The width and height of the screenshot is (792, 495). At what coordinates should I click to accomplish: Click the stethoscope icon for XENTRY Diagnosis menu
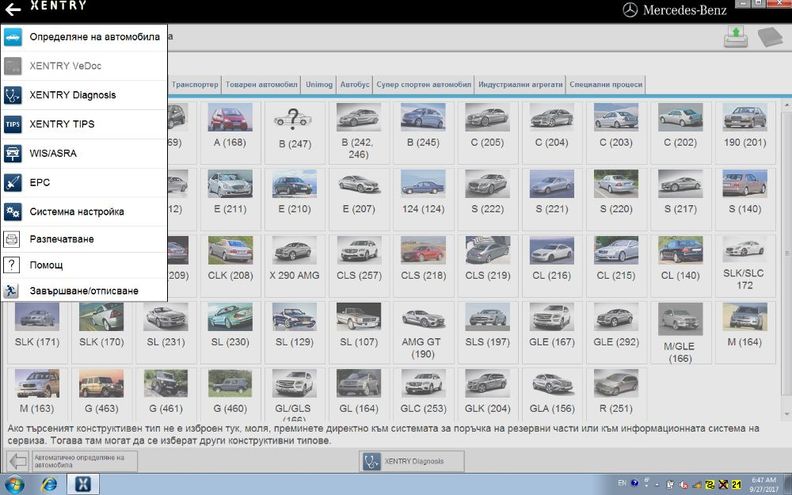pyautogui.click(x=13, y=95)
